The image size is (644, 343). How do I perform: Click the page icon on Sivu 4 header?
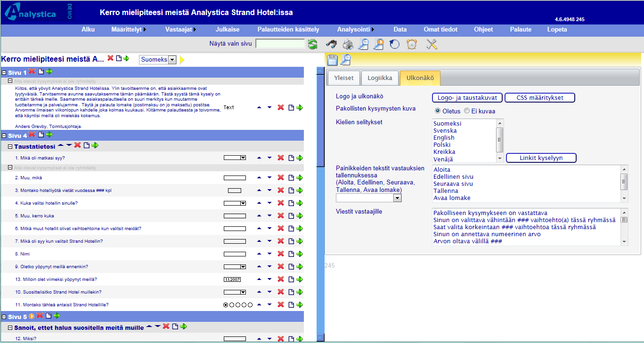[x=41, y=135]
